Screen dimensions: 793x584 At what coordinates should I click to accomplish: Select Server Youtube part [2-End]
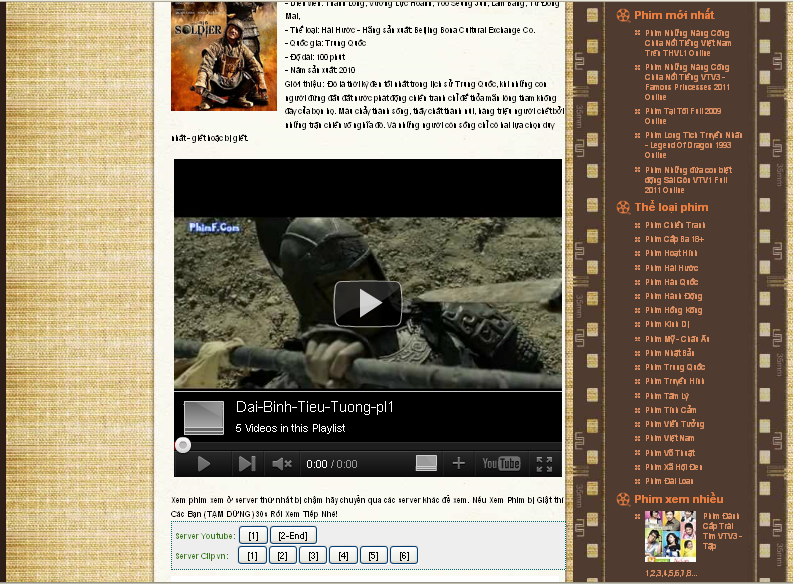(x=293, y=535)
